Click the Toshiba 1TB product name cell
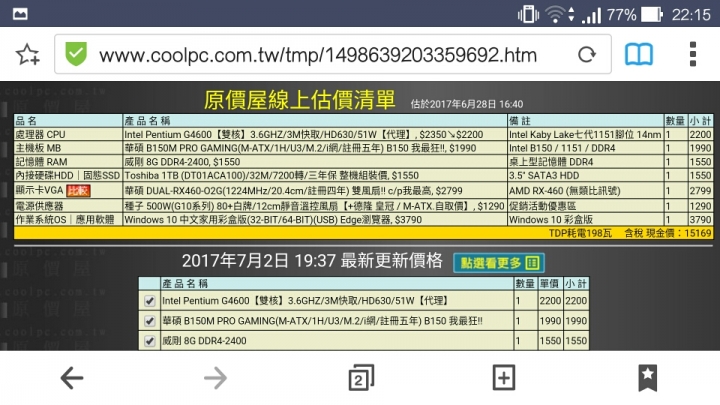Screen dimensions: 720x405 coord(315,175)
